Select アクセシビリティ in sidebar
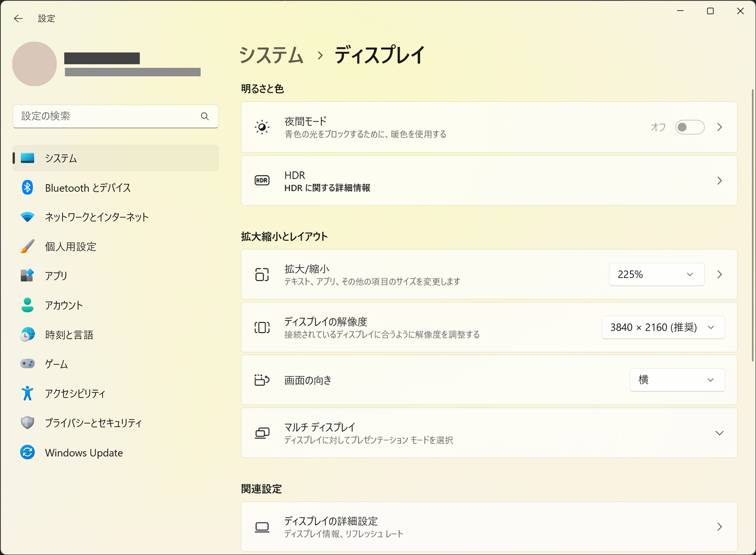 pyautogui.click(x=115, y=393)
